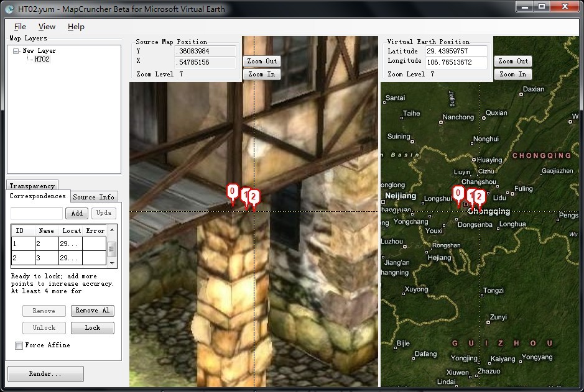Screen dimensions: 584x392
Task: Click the Unlock button
Action: pyautogui.click(x=44, y=327)
